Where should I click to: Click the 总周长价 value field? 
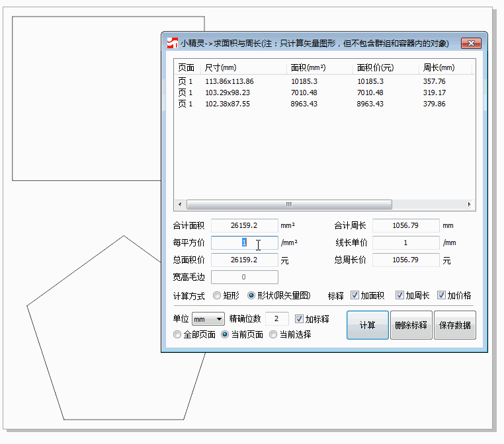point(405,260)
